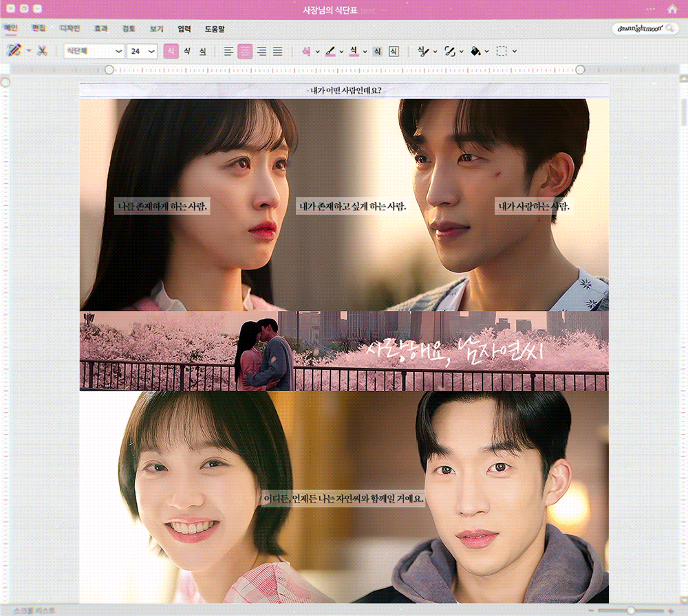The height and width of the screenshot is (616, 688).
Task: Open the three-dots more options icon
Action: pos(650,9)
